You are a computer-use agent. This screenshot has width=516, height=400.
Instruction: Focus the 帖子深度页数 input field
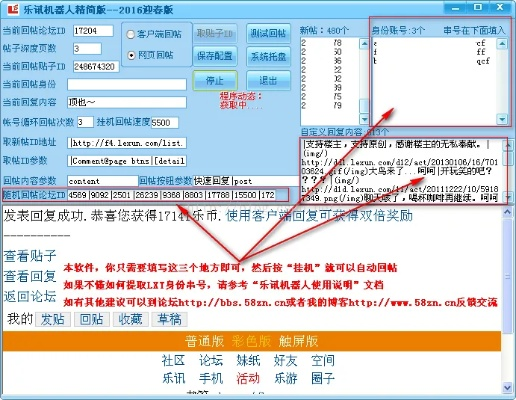(x=87, y=49)
